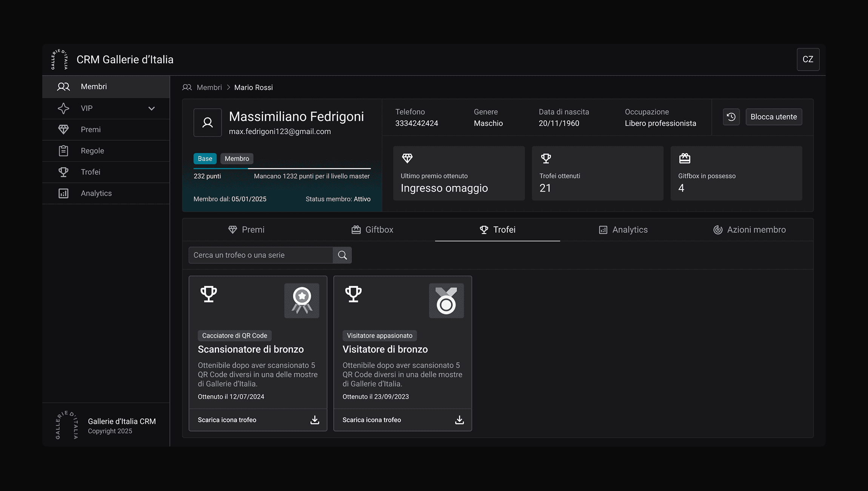Switch to the Giftbox tab
868x491 pixels.
click(372, 230)
